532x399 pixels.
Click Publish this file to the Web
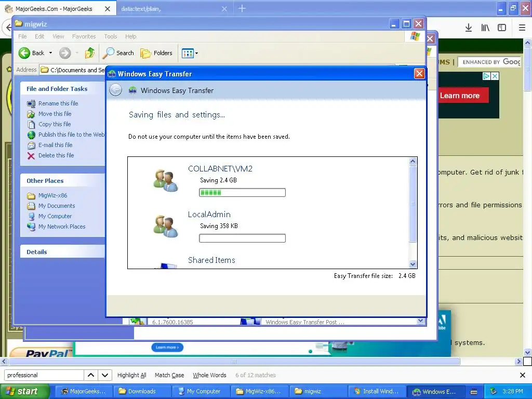pyautogui.click(x=71, y=135)
